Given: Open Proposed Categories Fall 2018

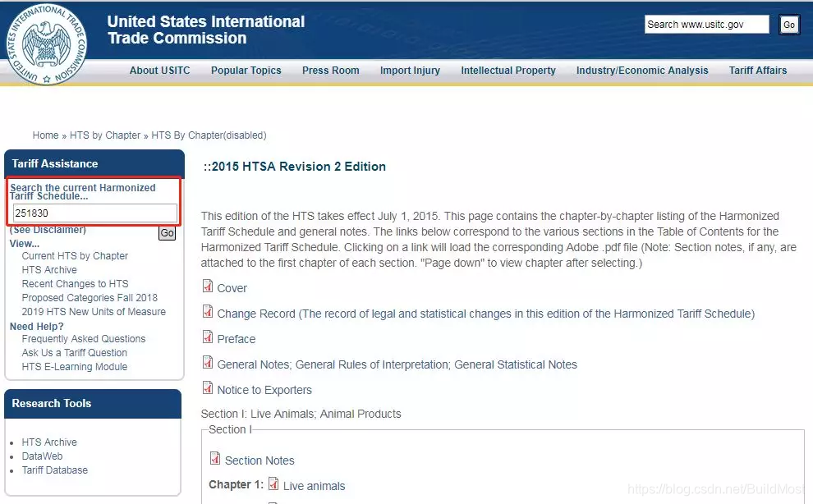Looking at the screenshot, I should pyautogui.click(x=90, y=298).
